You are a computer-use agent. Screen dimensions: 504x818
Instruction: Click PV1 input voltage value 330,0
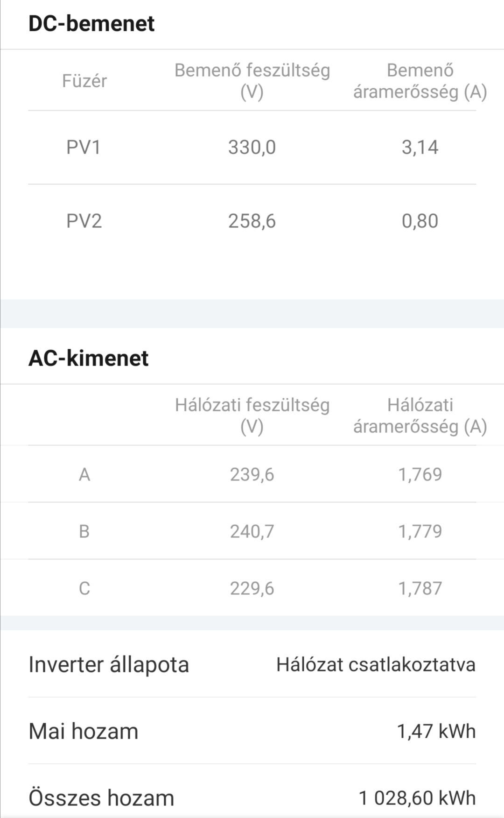(252, 148)
